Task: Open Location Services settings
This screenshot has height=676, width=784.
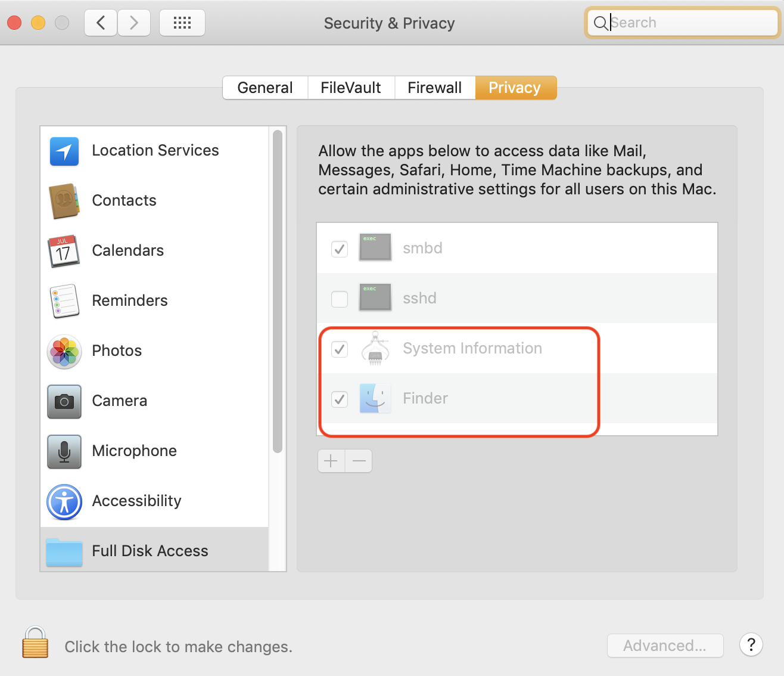Action: (x=64, y=151)
